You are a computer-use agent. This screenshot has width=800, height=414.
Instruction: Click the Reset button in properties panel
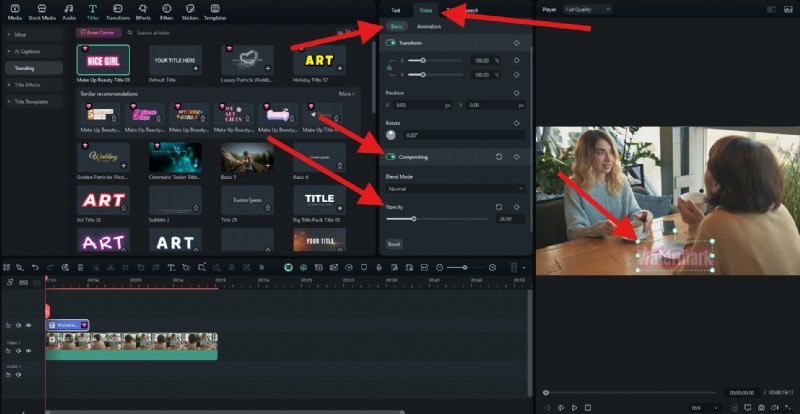click(394, 244)
